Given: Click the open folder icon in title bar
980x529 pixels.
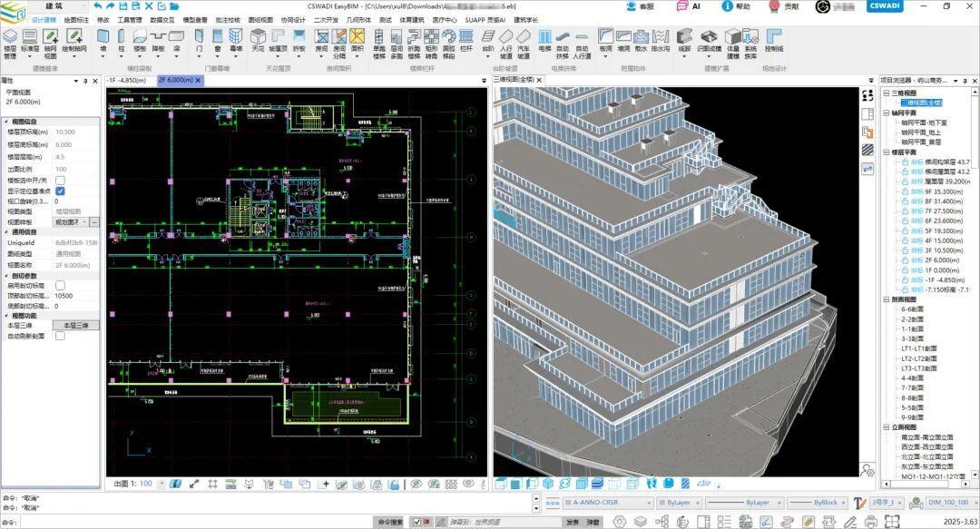Looking at the screenshot, I should (174, 5).
